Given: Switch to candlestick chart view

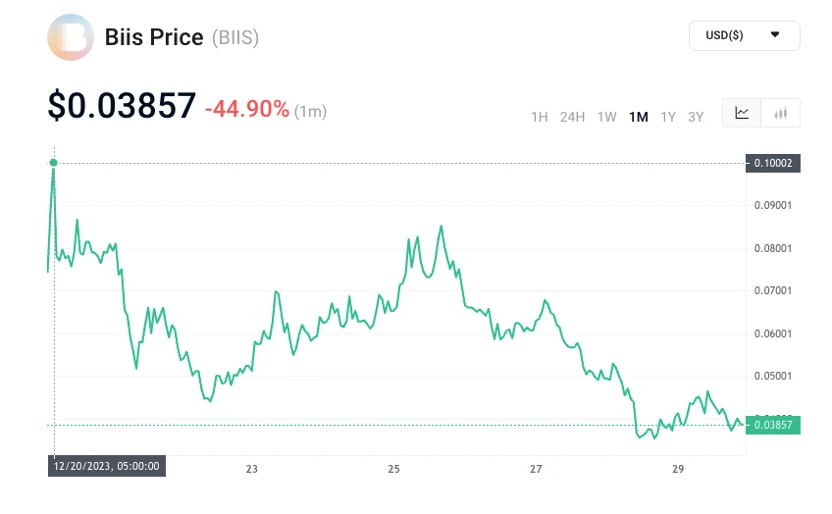Looking at the screenshot, I should [x=781, y=114].
